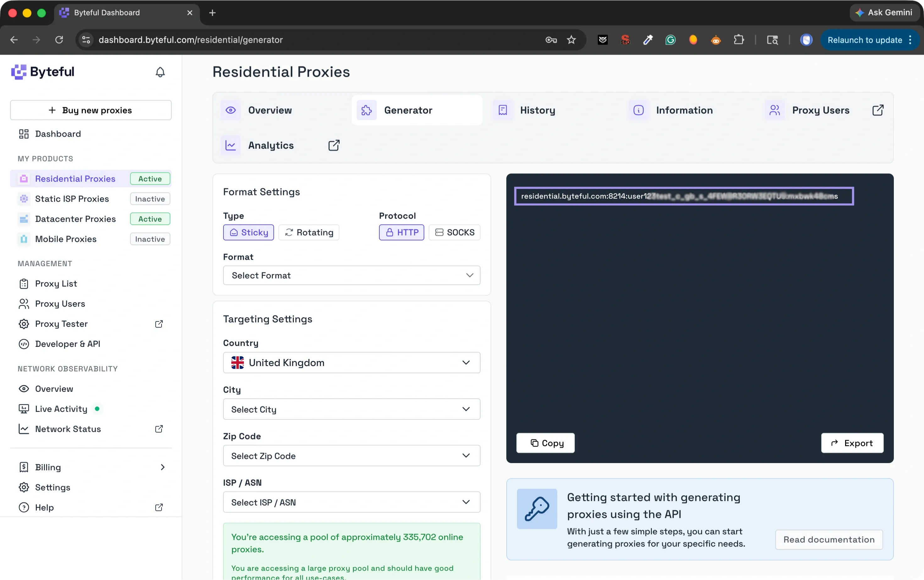Image resolution: width=924 pixels, height=580 pixels.
Task: Open Settings via the gear icon
Action: pos(24,487)
